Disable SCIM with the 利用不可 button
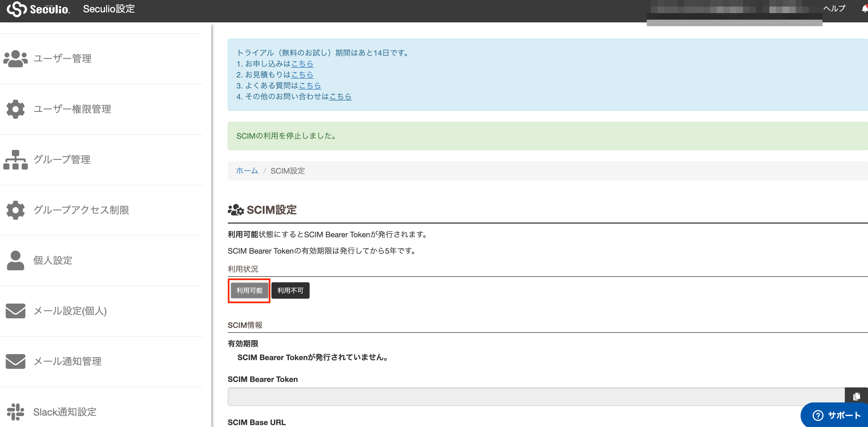 pyautogui.click(x=290, y=290)
